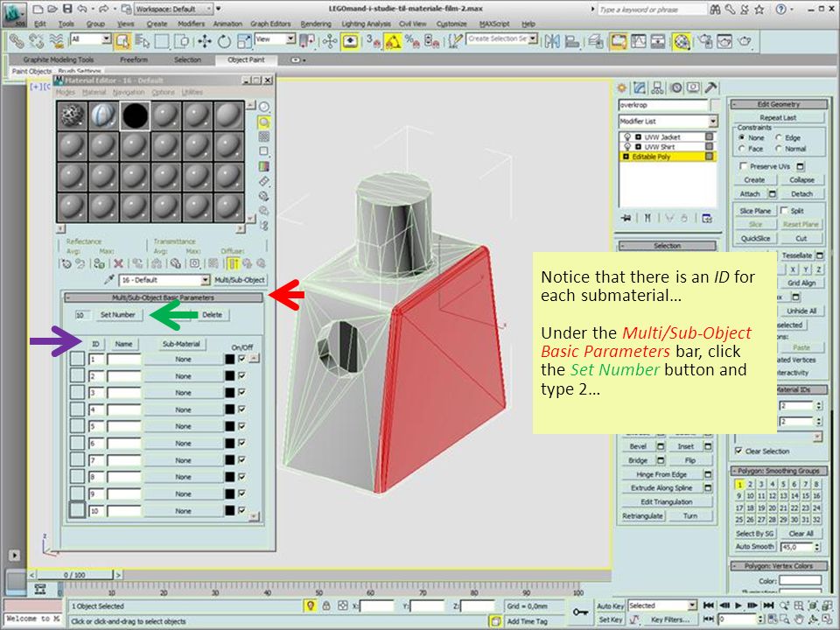Select the Face constraint radio button

(741, 149)
